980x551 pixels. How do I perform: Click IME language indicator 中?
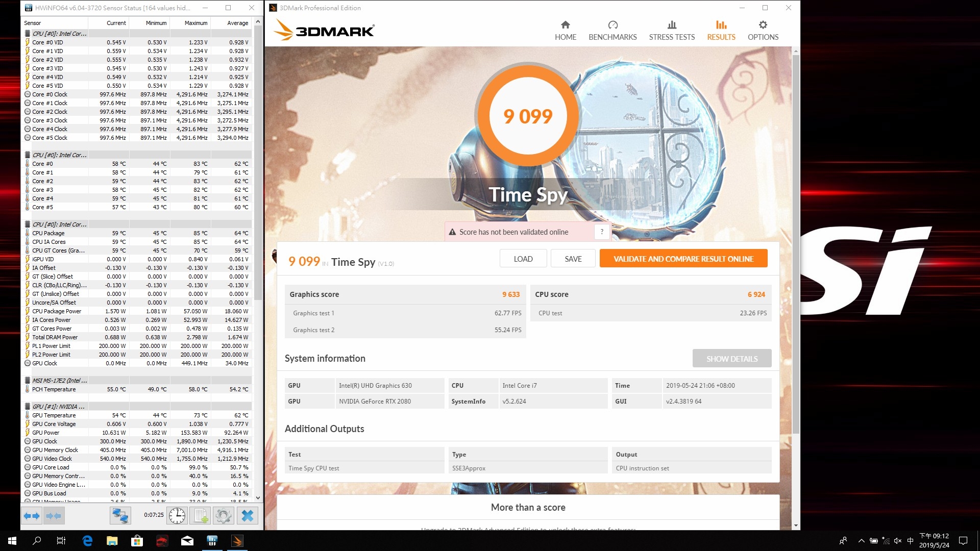910,541
